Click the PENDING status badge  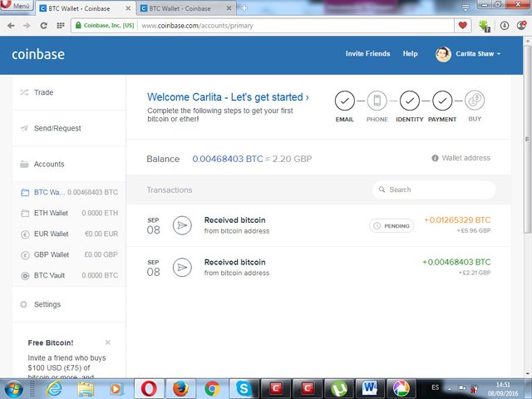pyautogui.click(x=392, y=226)
